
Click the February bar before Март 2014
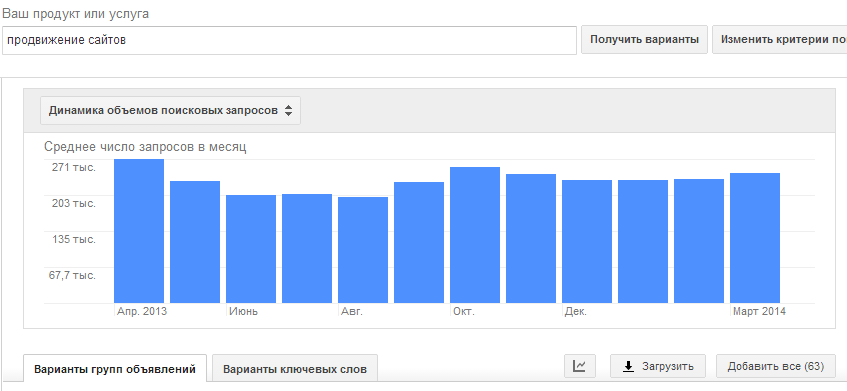[x=699, y=241]
